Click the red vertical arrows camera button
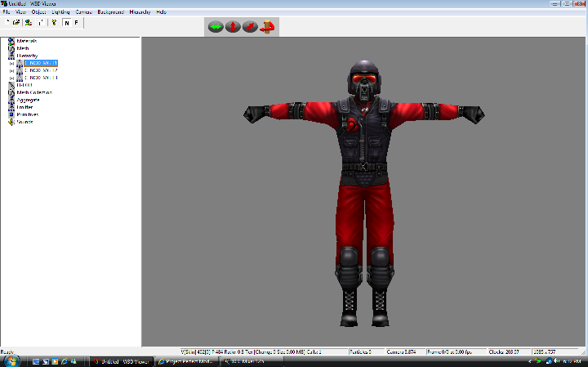The width and height of the screenshot is (588, 367). tap(233, 27)
